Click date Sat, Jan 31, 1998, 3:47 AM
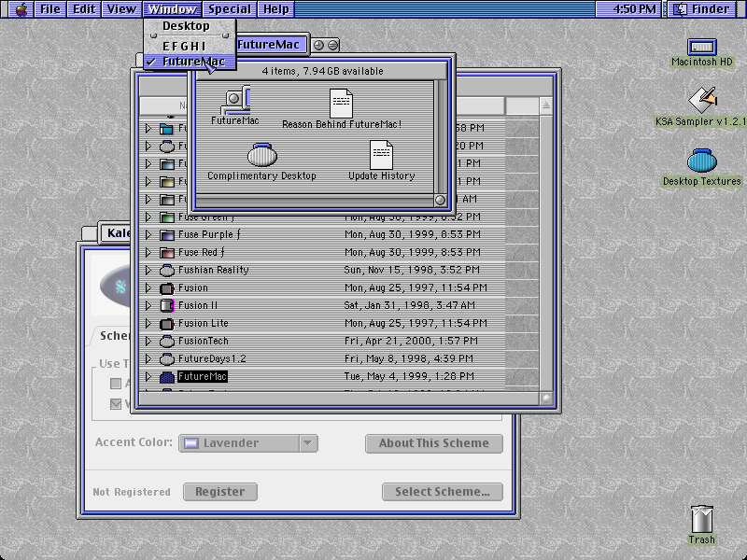 pos(409,305)
